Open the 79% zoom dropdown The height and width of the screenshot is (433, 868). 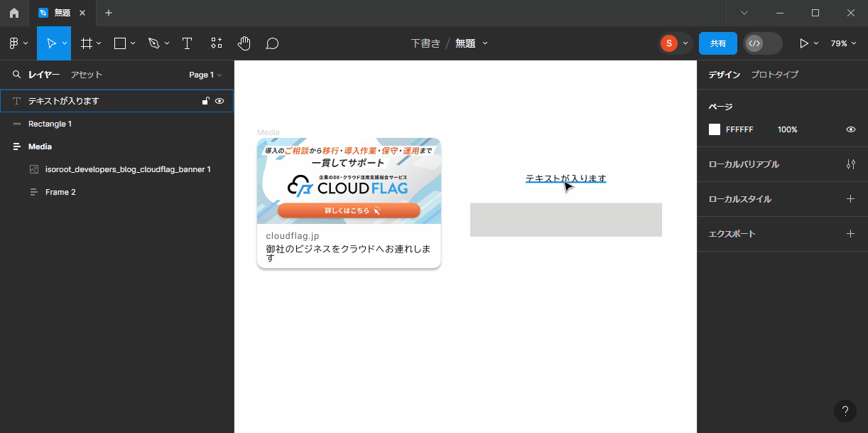843,43
